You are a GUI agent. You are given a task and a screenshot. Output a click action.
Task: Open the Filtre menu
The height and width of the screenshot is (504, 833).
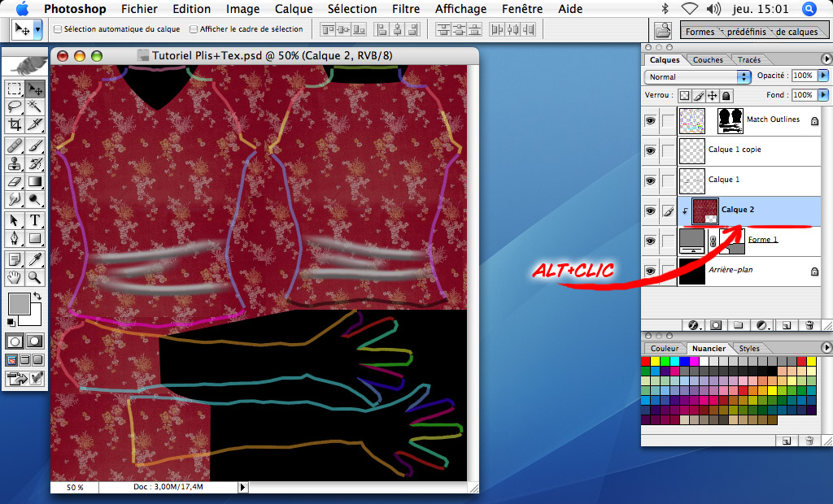406,9
